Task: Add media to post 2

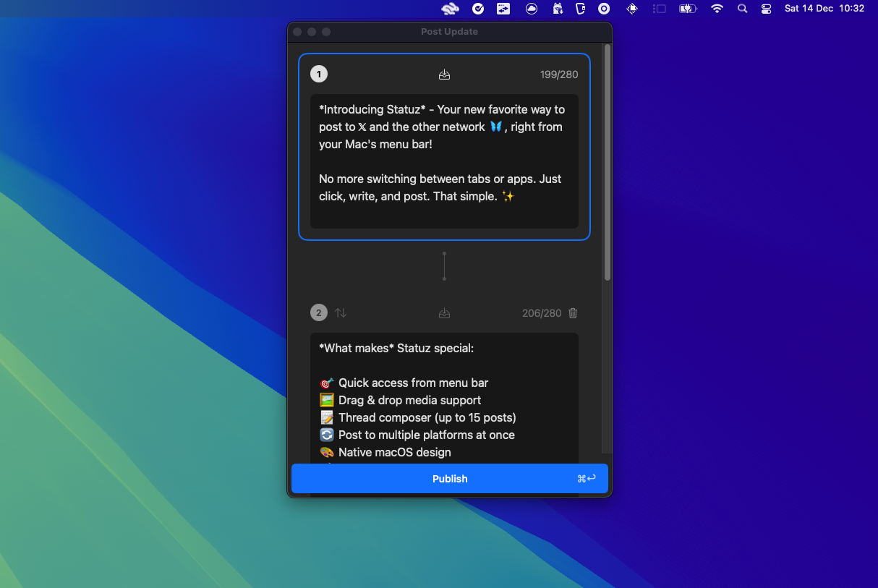Action: tap(445, 313)
